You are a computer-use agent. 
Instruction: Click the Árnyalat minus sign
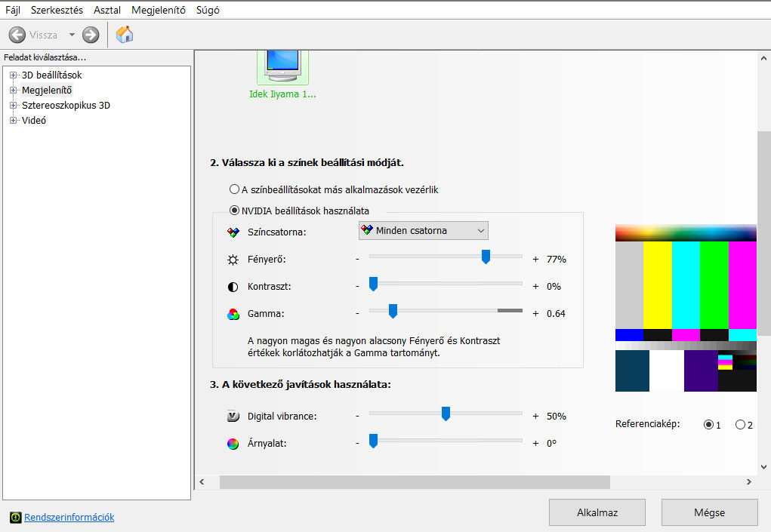click(357, 443)
